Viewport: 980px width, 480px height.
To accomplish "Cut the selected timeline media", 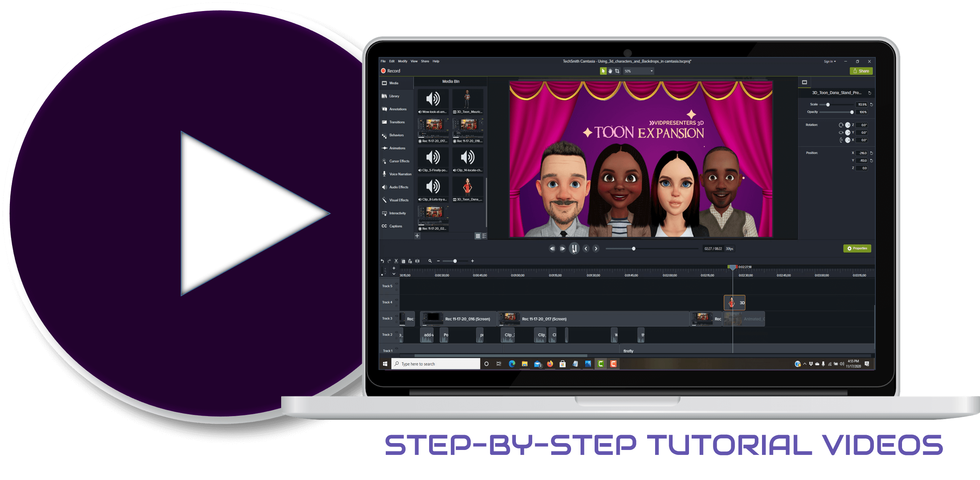I will point(396,261).
